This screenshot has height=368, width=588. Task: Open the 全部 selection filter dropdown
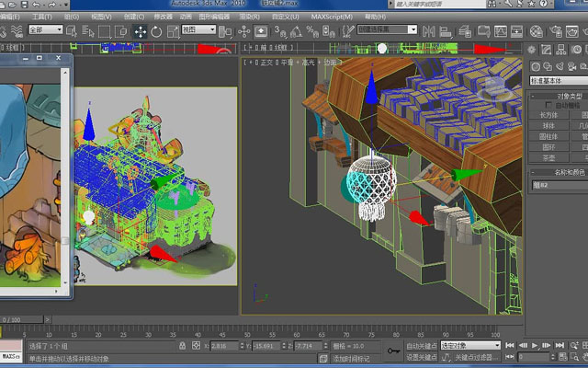tap(46, 29)
